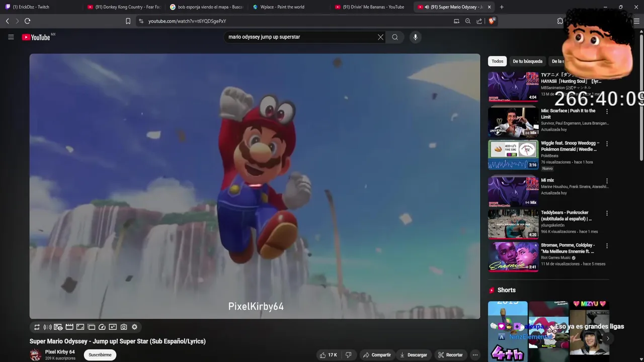The image size is (644, 362).
Task: Toggle cinema mode enhancer button
Action: (x=69, y=327)
